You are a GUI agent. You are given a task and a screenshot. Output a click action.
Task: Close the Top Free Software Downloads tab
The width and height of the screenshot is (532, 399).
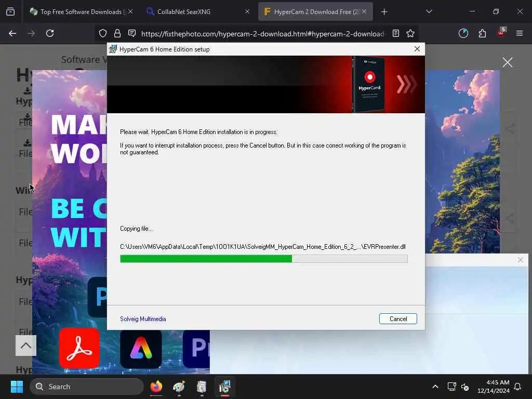click(x=130, y=11)
